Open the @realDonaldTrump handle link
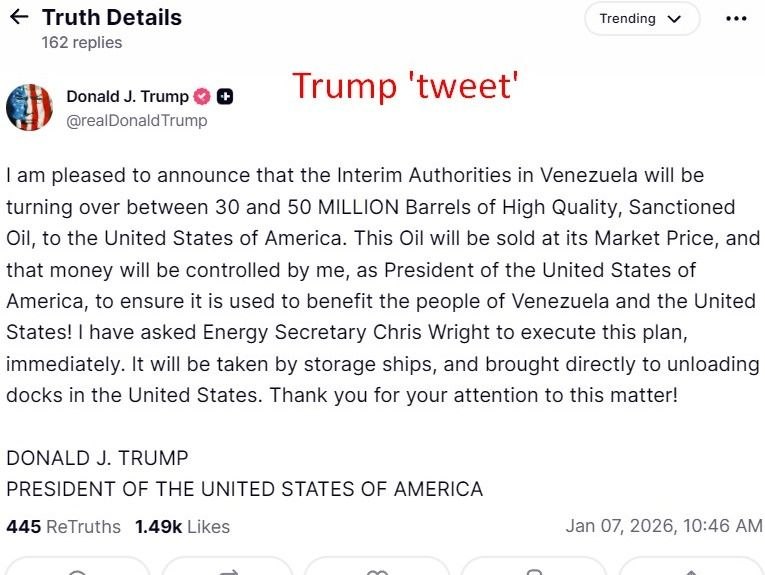This screenshot has height=575, width=765. click(136, 121)
